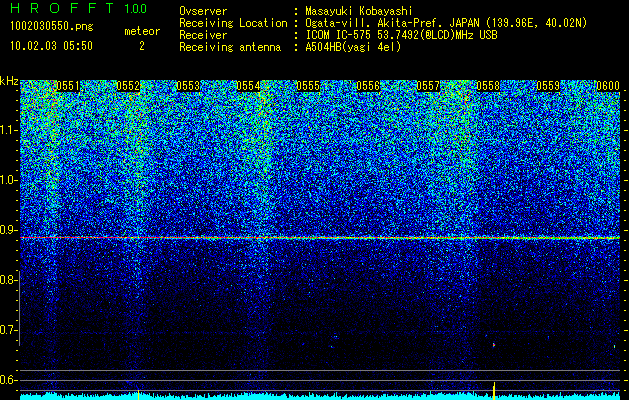Click the HROFFT 1.0.0 title text
Screen dimensions: 629x400
click(79, 8)
